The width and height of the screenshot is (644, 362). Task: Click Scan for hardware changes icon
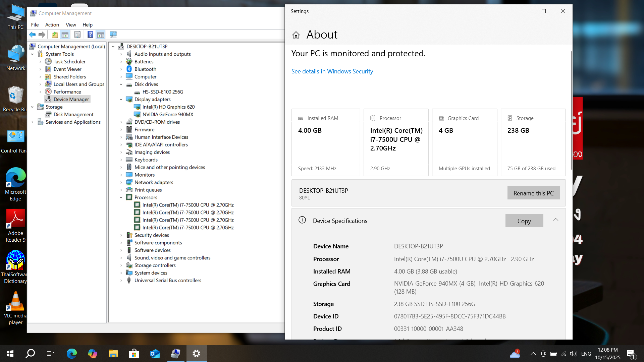coord(113,35)
